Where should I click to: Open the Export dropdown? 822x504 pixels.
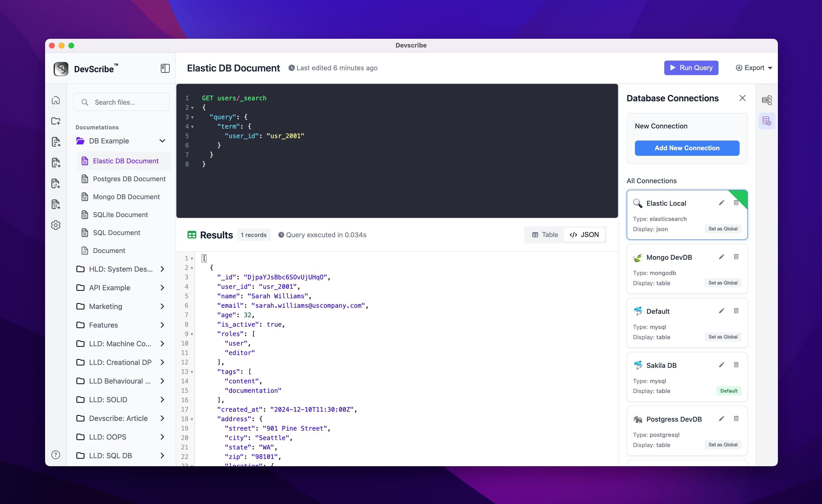[754, 68]
